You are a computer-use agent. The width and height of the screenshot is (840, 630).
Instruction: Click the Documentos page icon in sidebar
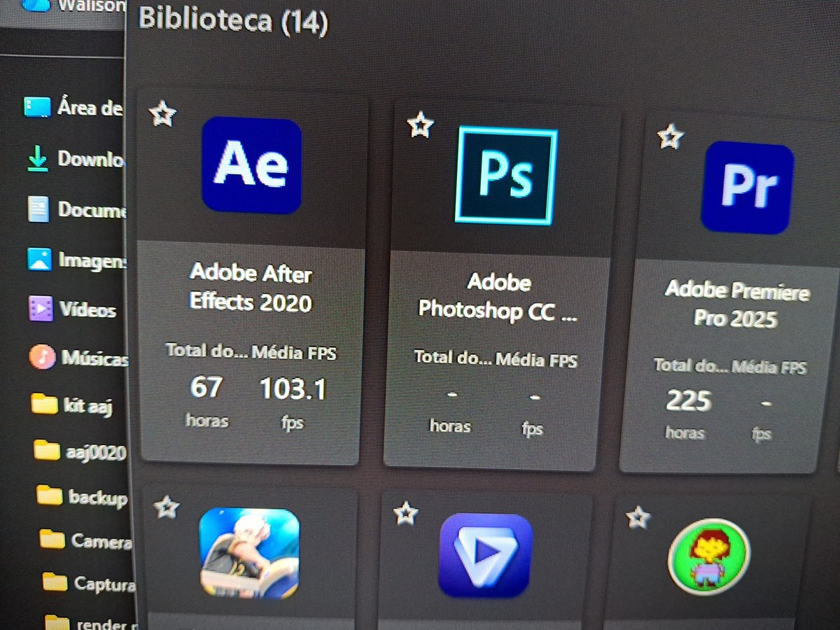[x=38, y=209]
